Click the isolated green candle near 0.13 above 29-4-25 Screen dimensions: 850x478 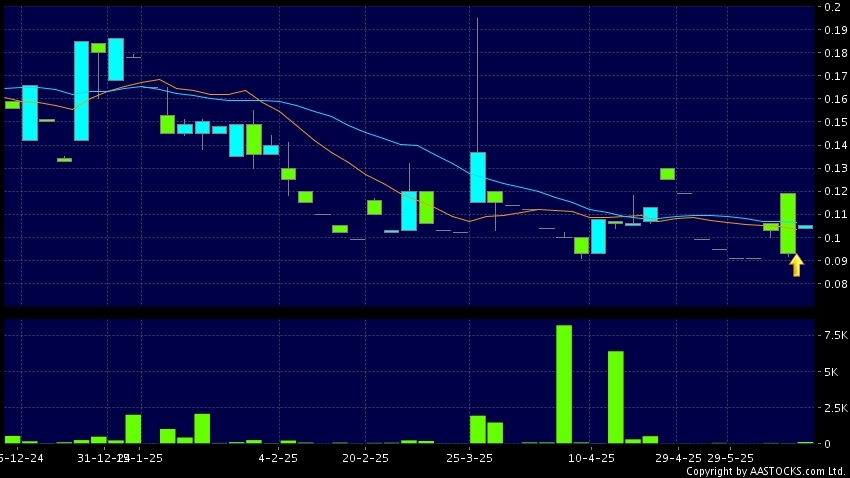667,174
